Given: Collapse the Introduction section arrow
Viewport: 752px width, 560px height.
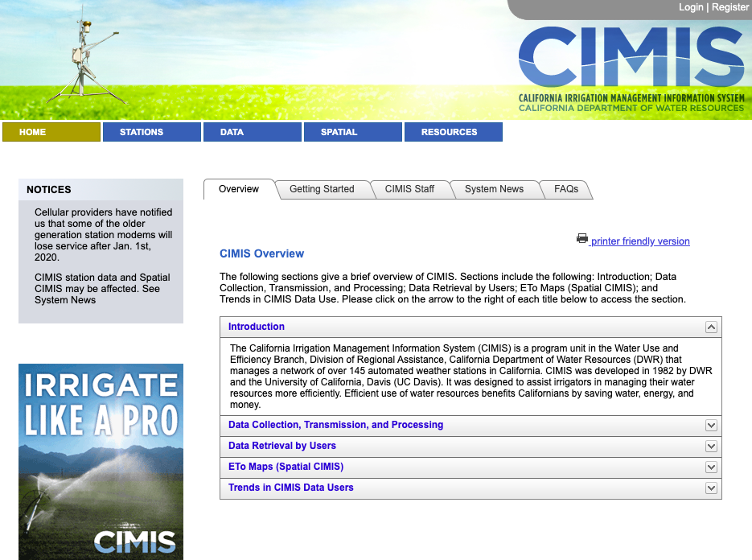Looking at the screenshot, I should point(711,327).
